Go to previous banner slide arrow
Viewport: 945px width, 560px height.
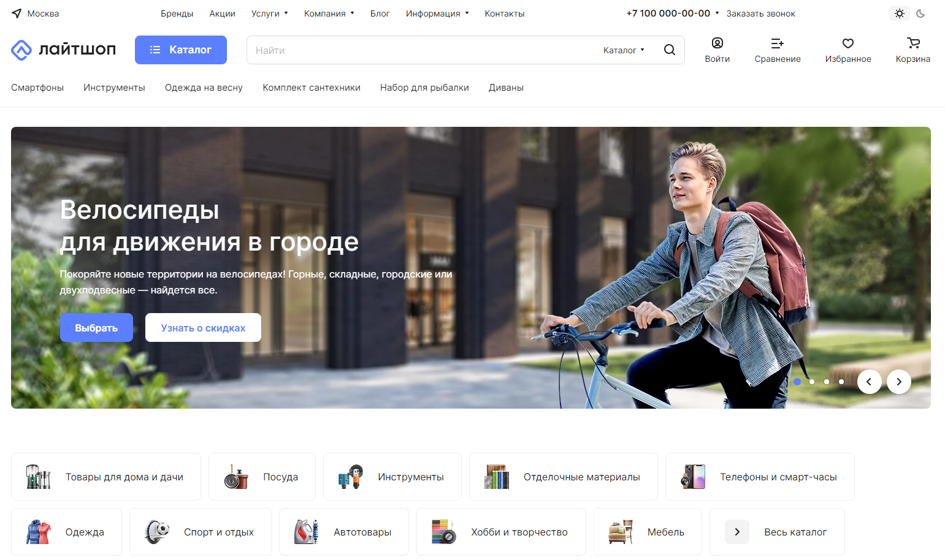tap(869, 382)
